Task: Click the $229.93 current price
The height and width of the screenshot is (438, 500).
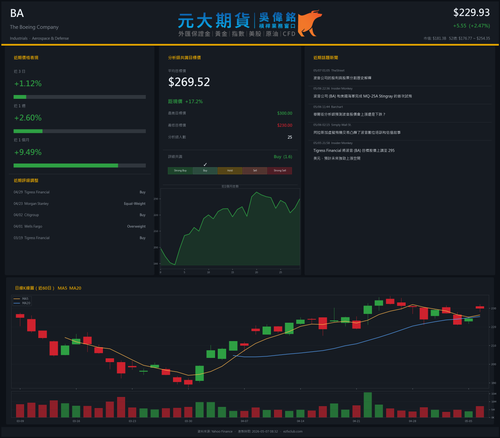Action: coord(471,13)
